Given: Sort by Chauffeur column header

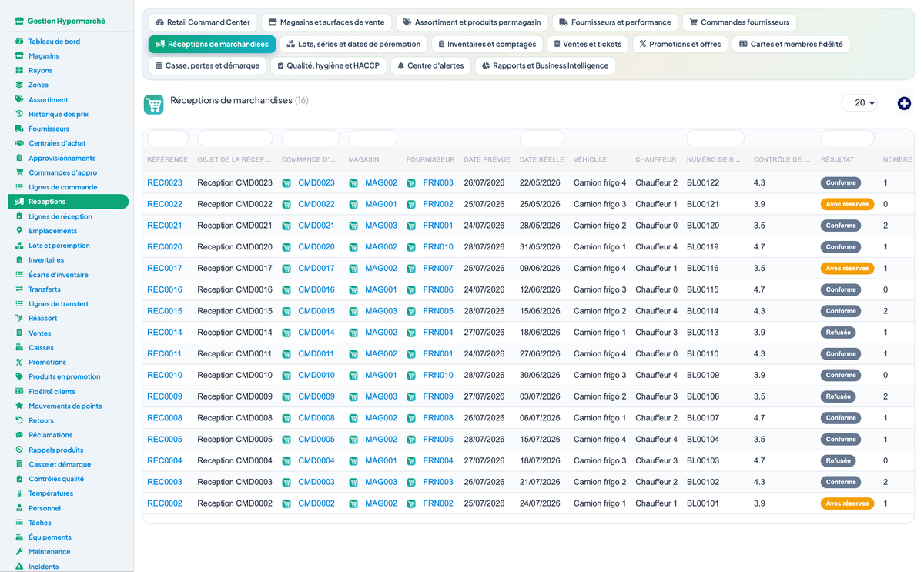Looking at the screenshot, I should pos(655,159).
